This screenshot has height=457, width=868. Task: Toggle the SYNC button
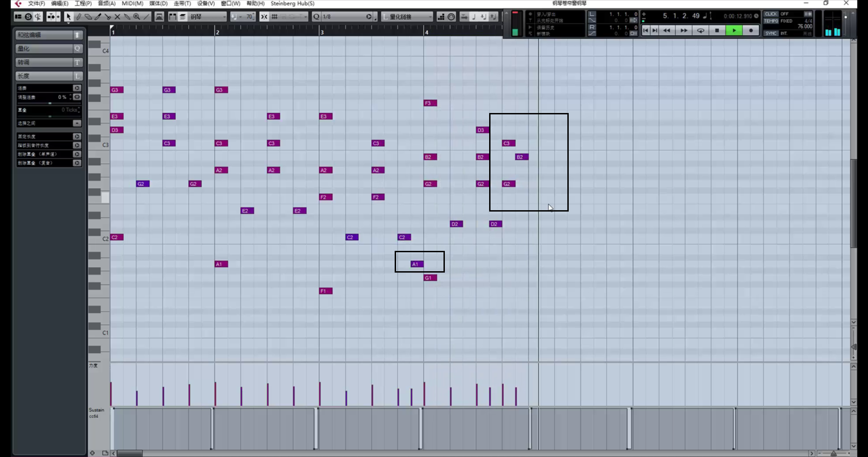point(771,33)
